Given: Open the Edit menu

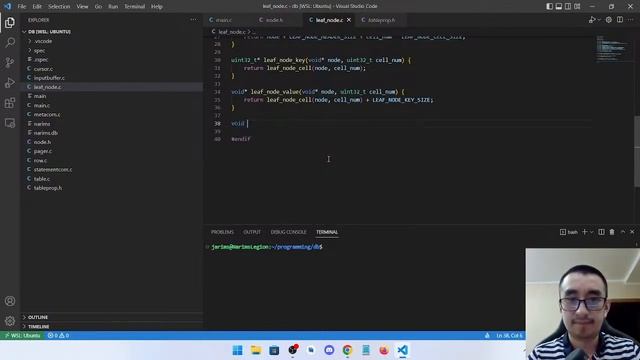Looking at the screenshot, I should [x=37, y=6].
